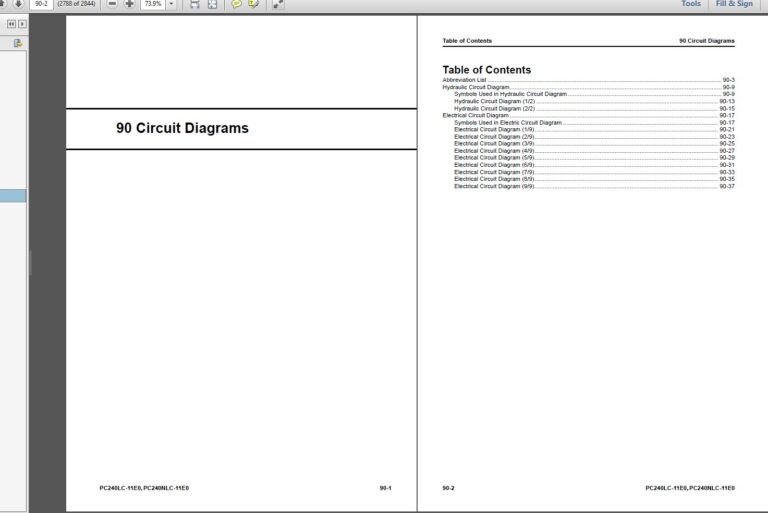
Task: Click the page number field showing 90-2
Action: [41, 4]
